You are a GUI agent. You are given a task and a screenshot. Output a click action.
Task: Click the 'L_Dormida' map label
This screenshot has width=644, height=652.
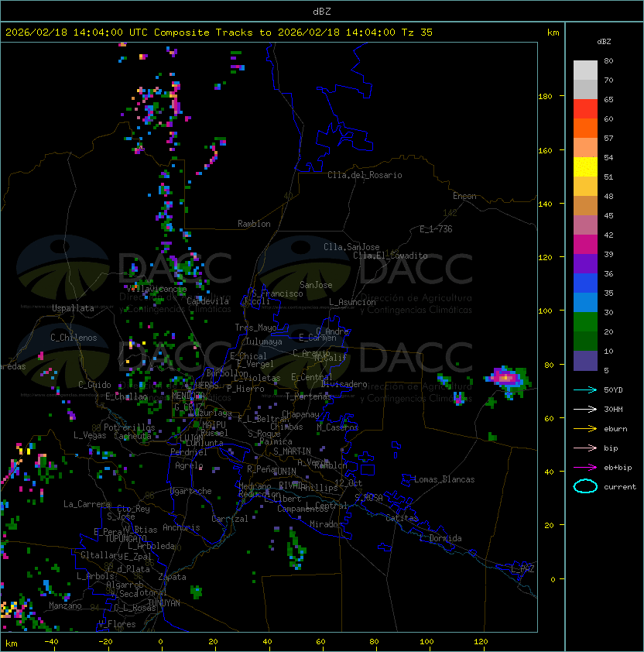click(440, 538)
